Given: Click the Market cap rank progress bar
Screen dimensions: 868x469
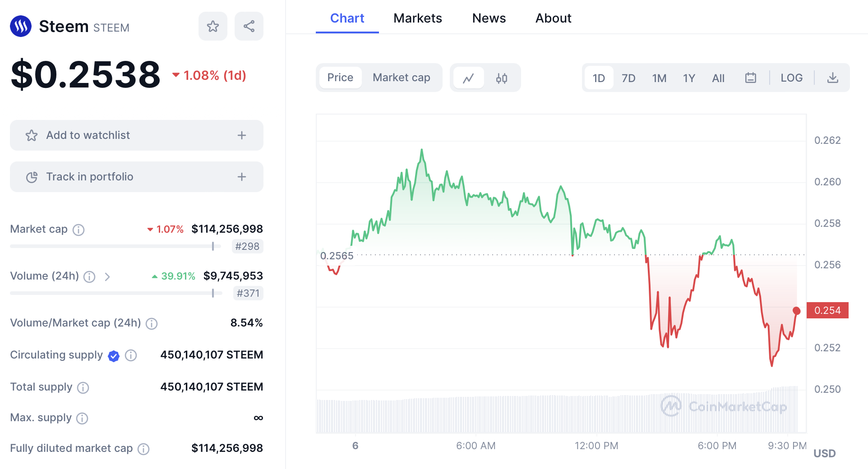Looking at the screenshot, I should [x=115, y=246].
